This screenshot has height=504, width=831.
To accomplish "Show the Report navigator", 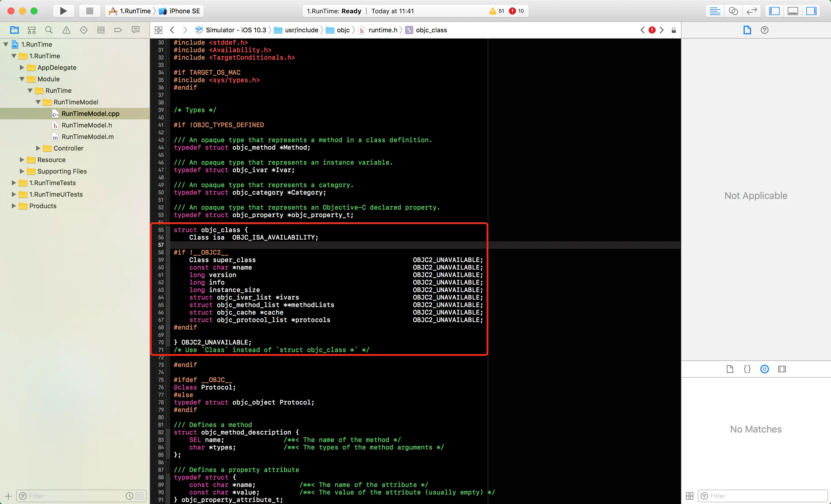I will [136, 30].
